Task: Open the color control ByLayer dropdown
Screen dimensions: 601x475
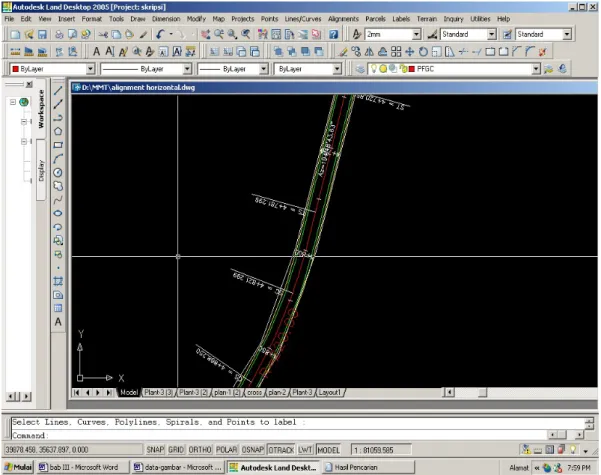Action: (x=90, y=69)
